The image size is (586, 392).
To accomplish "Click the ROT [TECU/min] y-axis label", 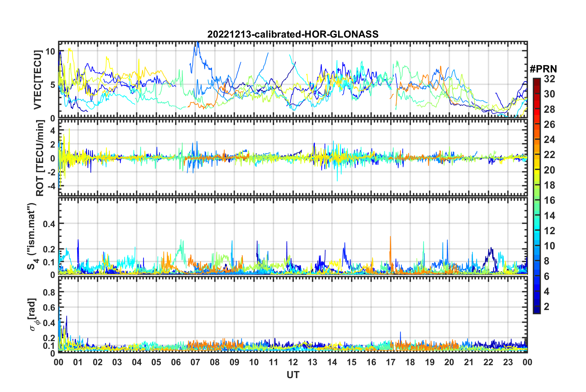I will (x=40, y=158).
